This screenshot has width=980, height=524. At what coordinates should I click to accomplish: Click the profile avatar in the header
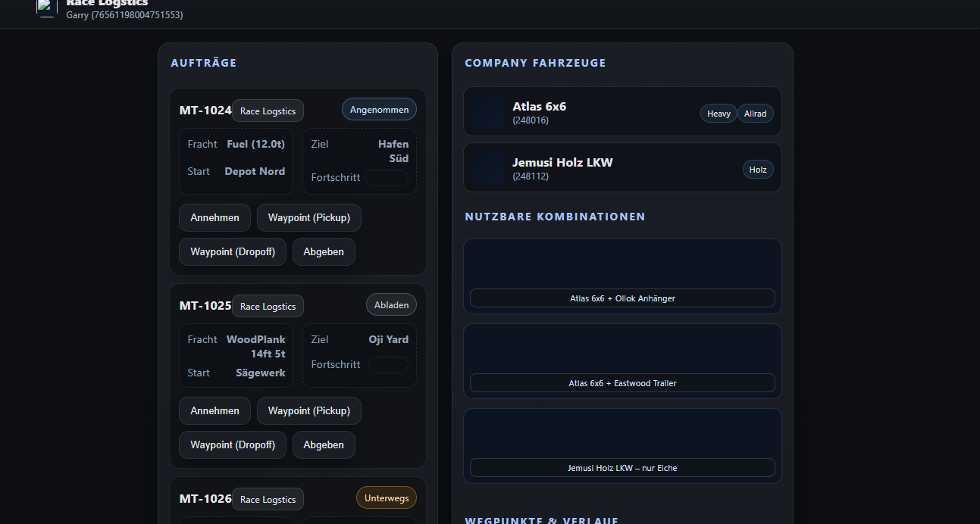coord(47,7)
